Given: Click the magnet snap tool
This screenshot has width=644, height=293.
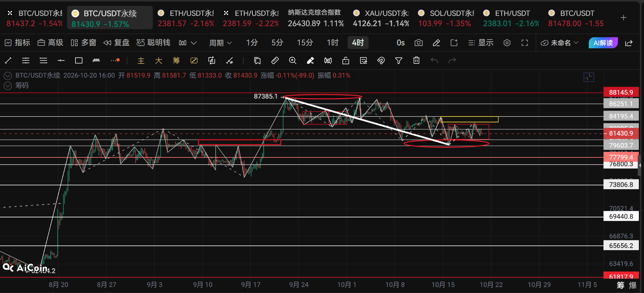Looking at the screenshot, I should tap(381, 60).
